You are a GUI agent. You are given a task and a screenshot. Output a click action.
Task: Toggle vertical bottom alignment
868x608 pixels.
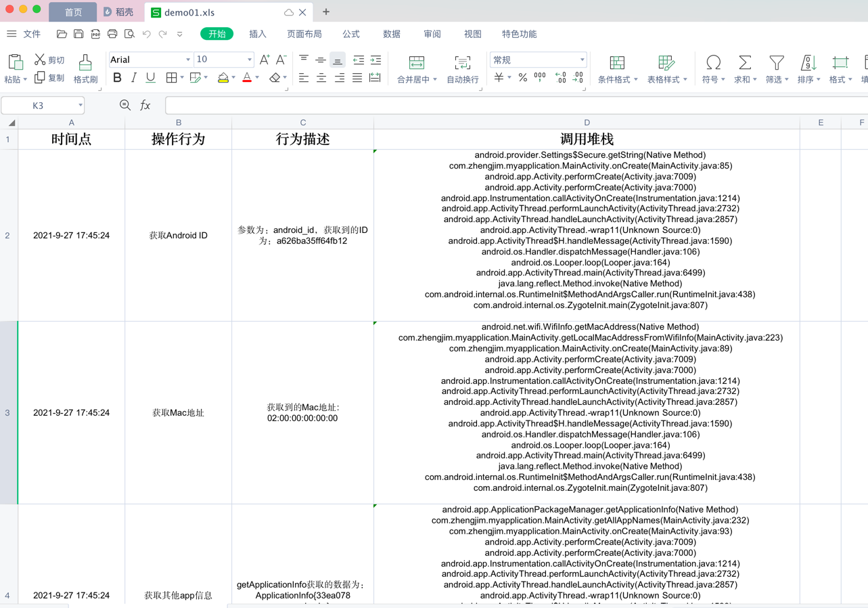pos(338,60)
